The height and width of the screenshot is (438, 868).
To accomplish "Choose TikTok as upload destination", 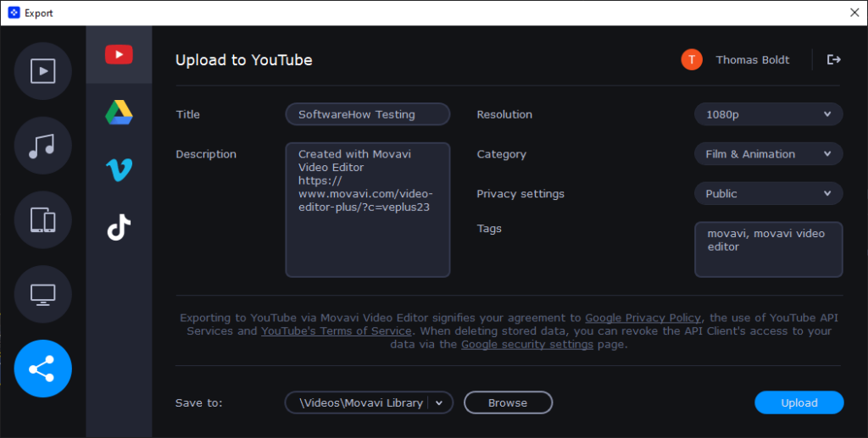I will click(119, 227).
